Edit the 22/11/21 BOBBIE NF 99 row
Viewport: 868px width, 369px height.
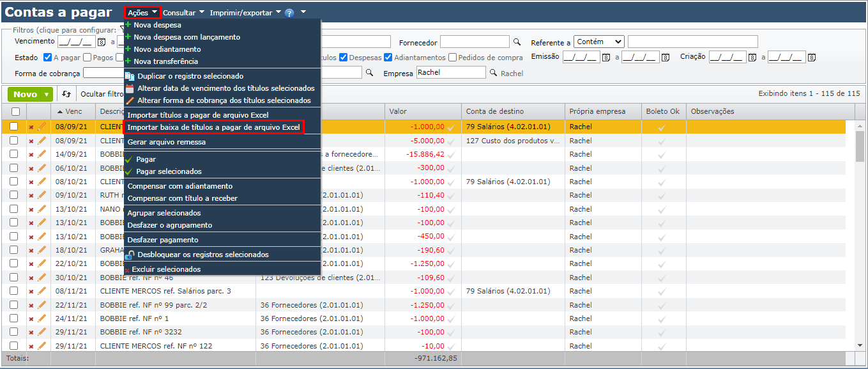point(42,305)
